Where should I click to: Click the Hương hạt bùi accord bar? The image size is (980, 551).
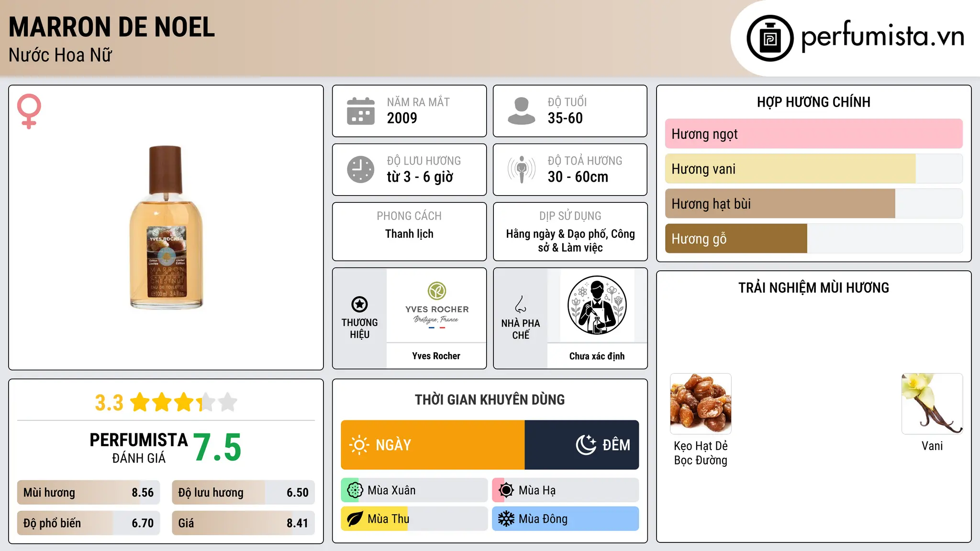814,204
